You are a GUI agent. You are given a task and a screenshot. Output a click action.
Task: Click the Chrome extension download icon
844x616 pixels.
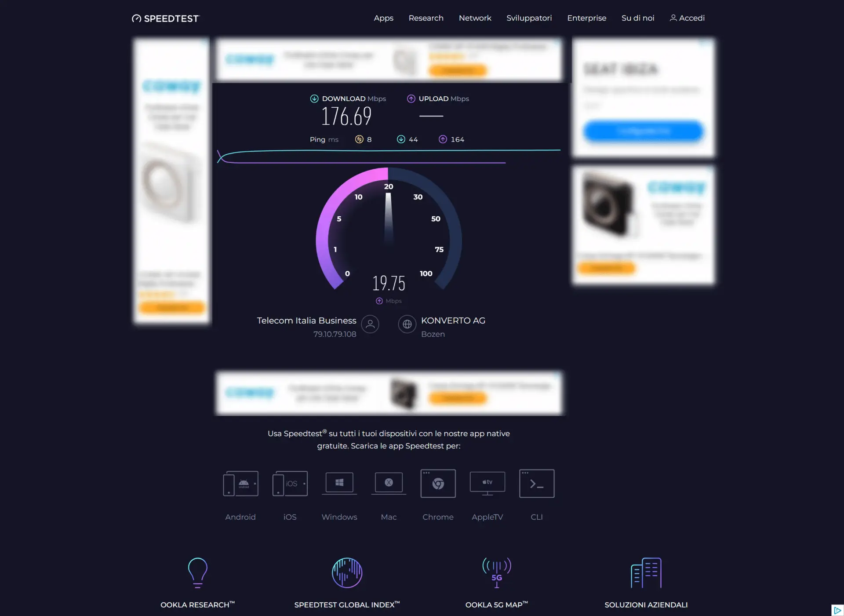coord(438,484)
